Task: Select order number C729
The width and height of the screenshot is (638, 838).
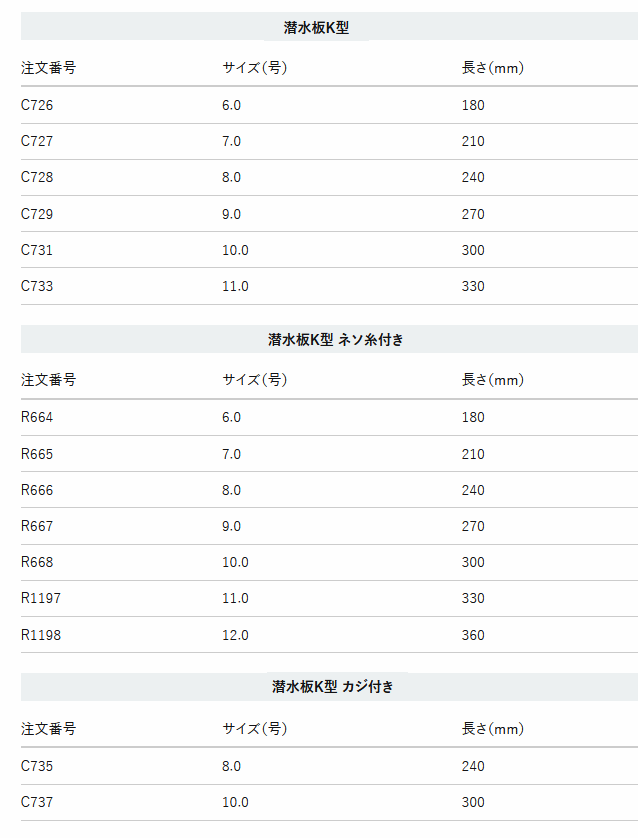Action: click(37, 214)
